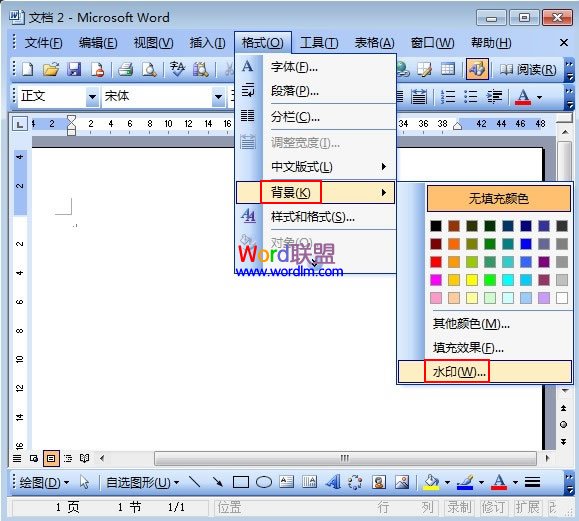The image size is (579, 521).
Task: Apply numbered list formatting
Action: coord(448,97)
